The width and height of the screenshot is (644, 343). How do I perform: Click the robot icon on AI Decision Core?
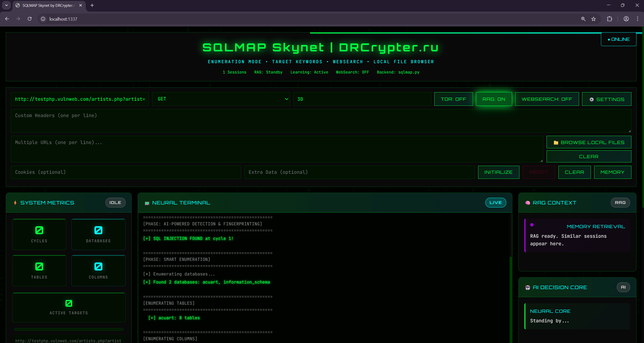528,287
